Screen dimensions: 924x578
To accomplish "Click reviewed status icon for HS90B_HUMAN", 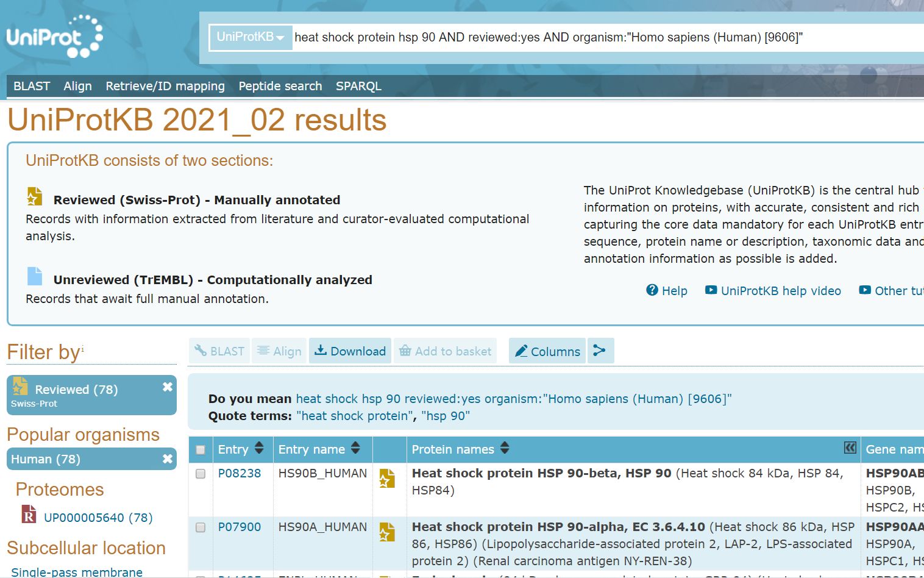I will (x=387, y=478).
